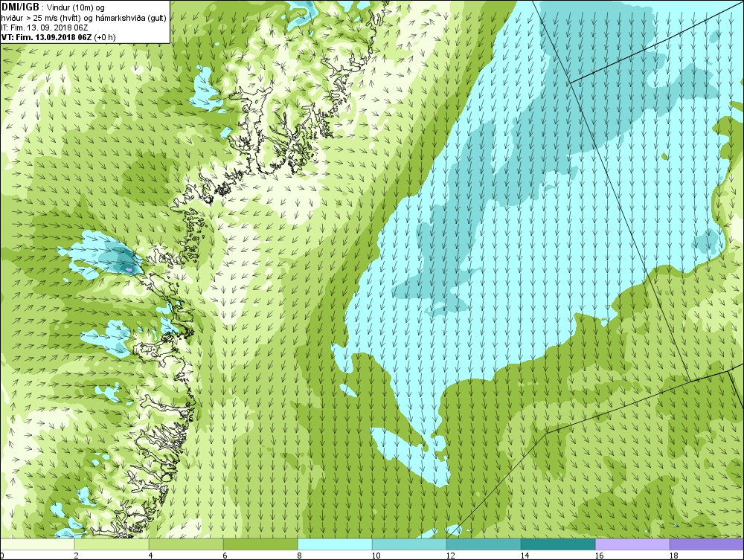This screenshot has height=560, width=744.
Task: Click the legend tick label '4'
Action: tap(150, 556)
